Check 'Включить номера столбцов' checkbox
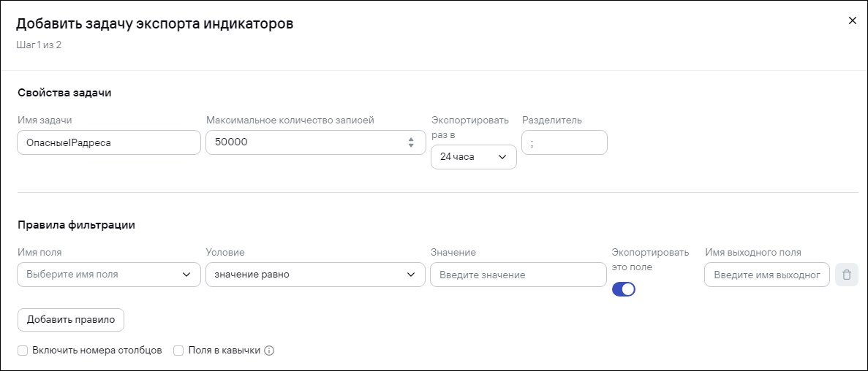The height and width of the screenshot is (371, 868). tap(23, 351)
